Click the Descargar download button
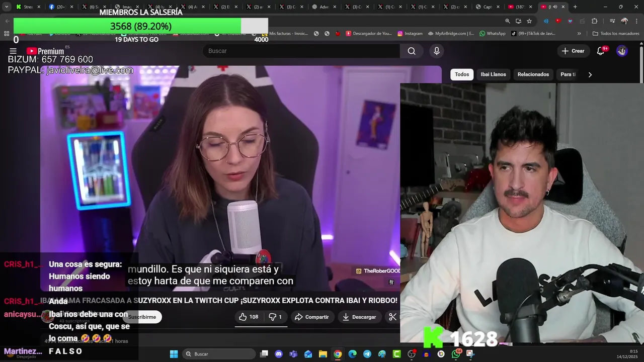The width and height of the screenshot is (644, 362). [x=359, y=317]
